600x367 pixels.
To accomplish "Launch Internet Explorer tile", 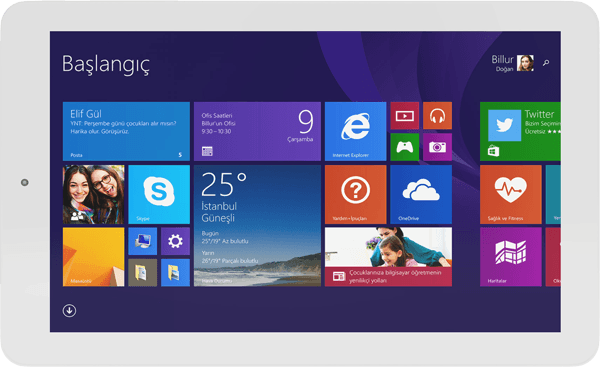I will 355,131.
